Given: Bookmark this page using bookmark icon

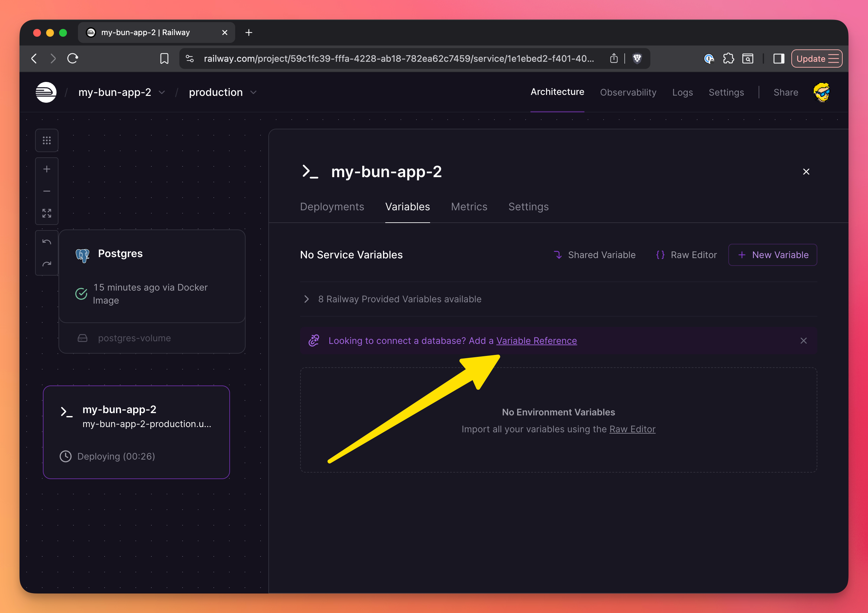Looking at the screenshot, I should (x=164, y=59).
